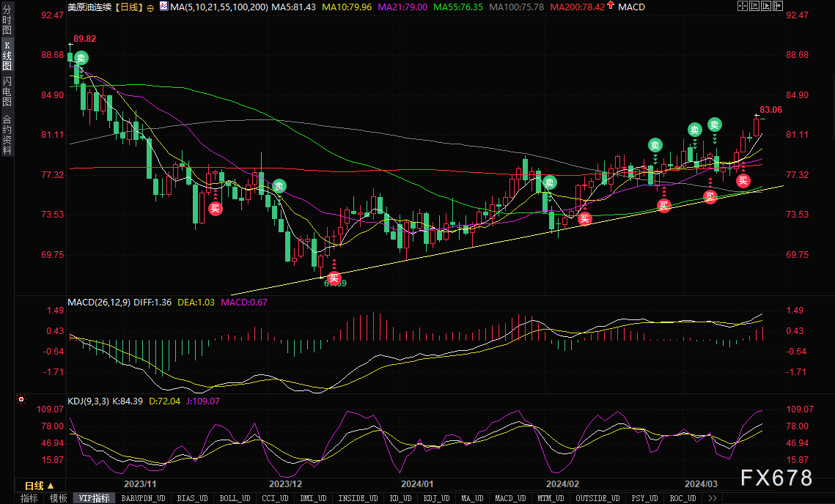Select the VIP指标 tab

click(94, 498)
